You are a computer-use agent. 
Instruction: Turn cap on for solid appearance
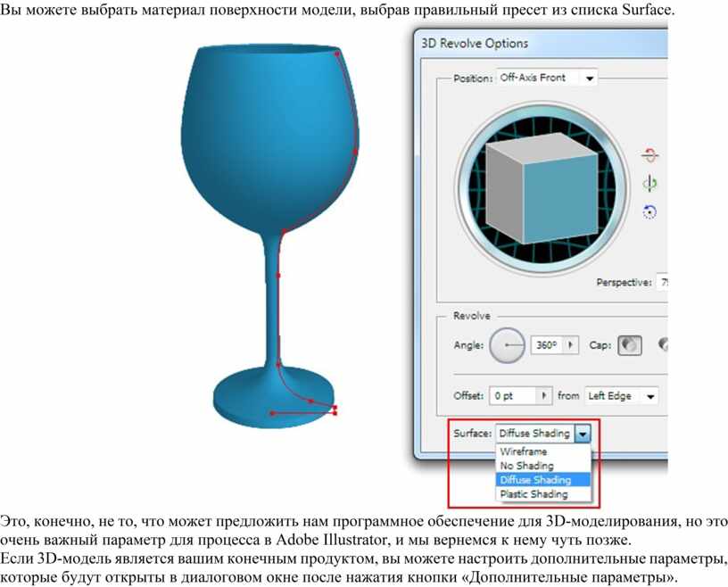(630, 345)
